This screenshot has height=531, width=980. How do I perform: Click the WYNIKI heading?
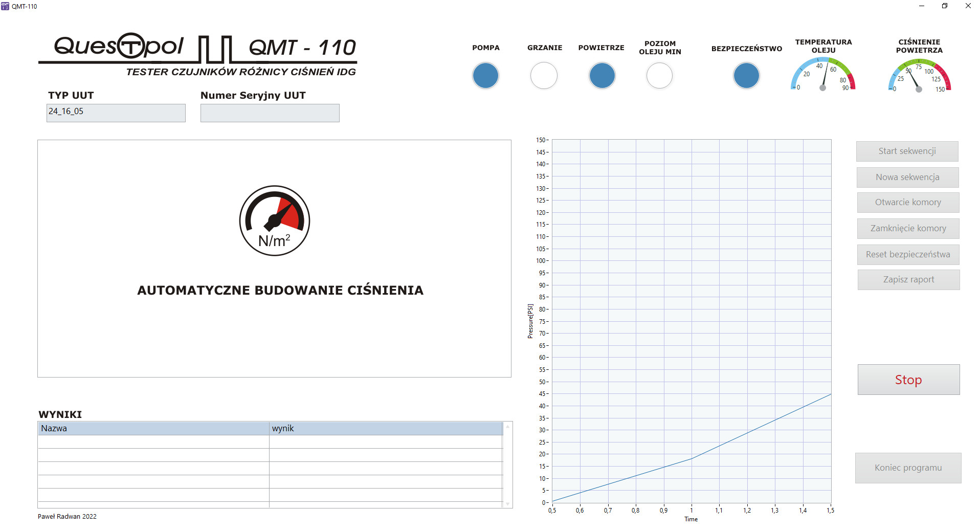click(x=60, y=414)
